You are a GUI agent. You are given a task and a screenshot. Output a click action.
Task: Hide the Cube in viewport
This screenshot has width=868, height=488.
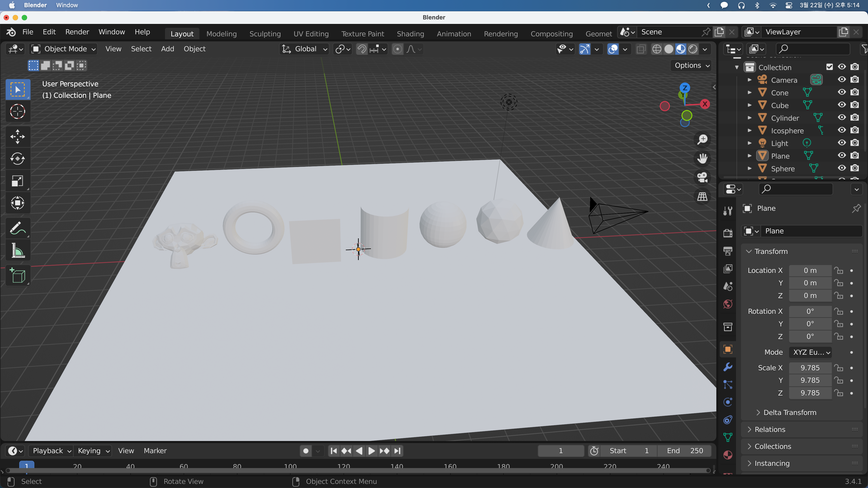pyautogui.click(x=842, y=105)
